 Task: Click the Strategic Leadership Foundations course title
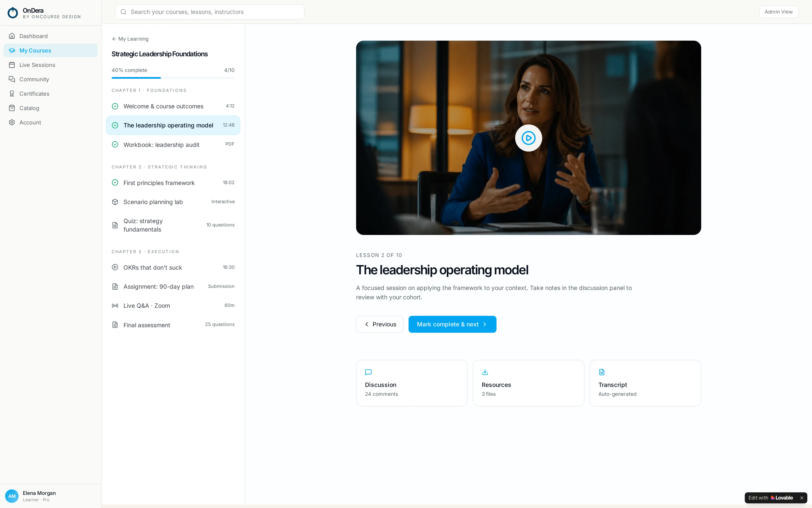(x=160, y=54)
